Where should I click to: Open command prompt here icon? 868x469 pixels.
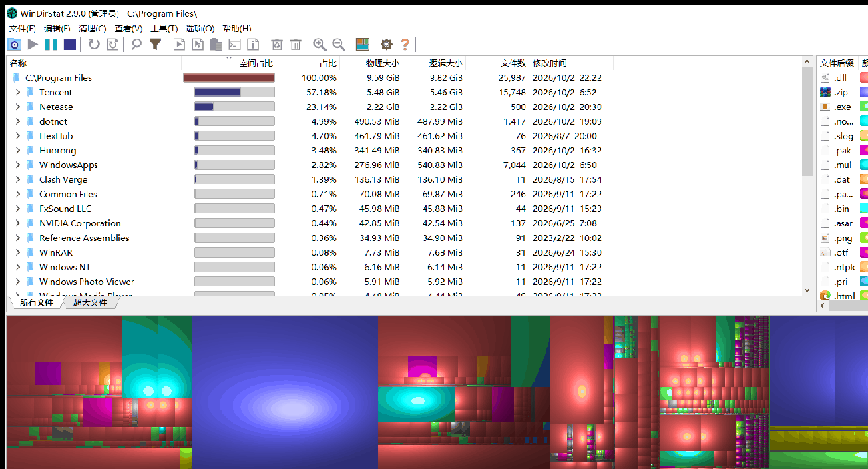tap(234, 44)
